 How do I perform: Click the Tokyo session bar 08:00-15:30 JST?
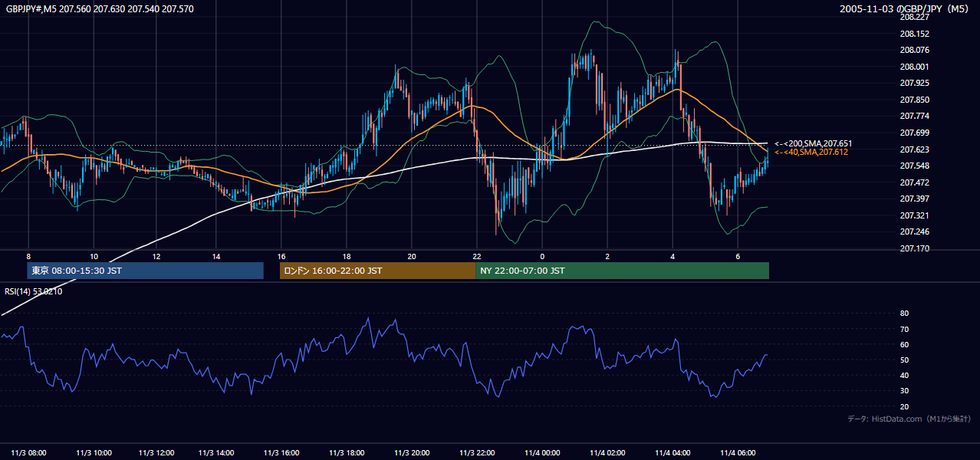click(x=146, y=271)
